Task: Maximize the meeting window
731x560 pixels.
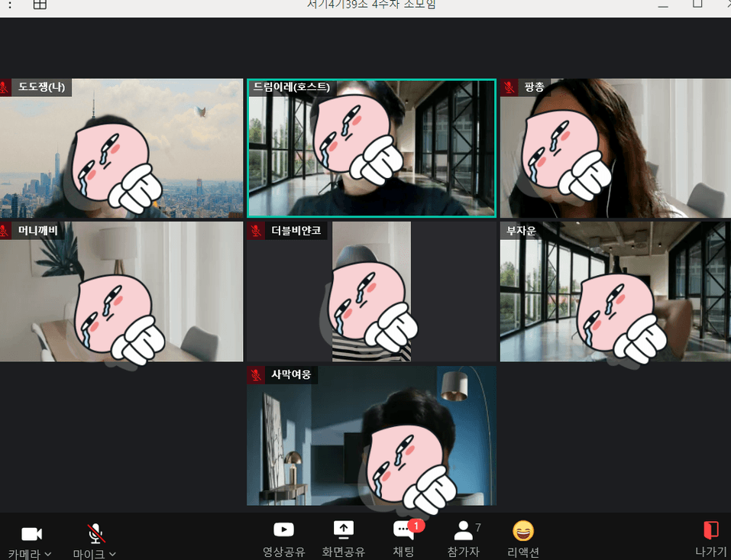Action: [x=697, y=4]
